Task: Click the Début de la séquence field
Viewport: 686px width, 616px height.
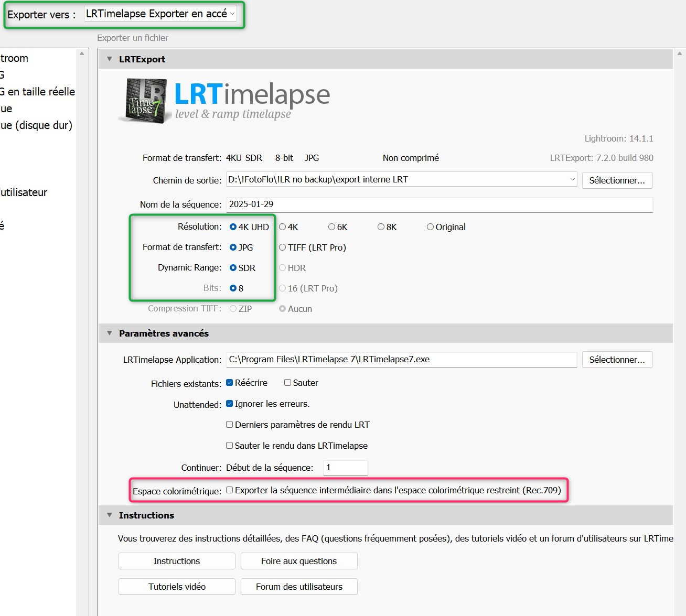Action: click(x=346, y=468)
